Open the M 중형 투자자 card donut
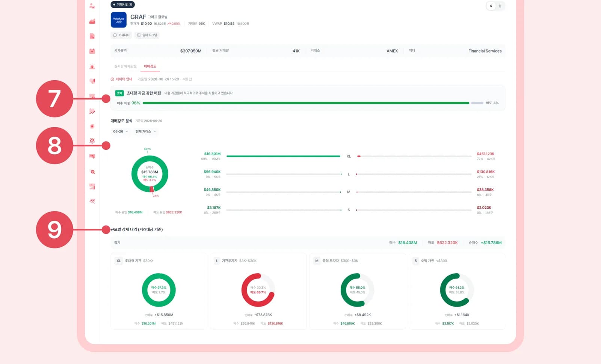The image size is (601, 364). tap(358, 290)
